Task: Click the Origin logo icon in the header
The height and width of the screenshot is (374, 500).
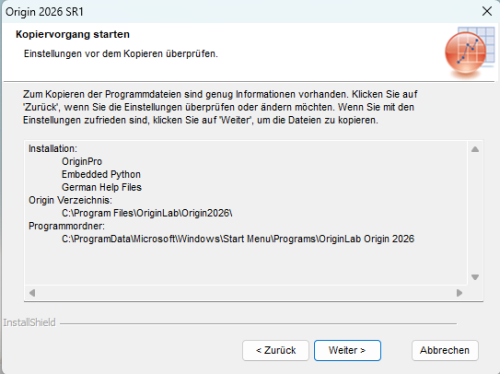Action: (470, 52)
